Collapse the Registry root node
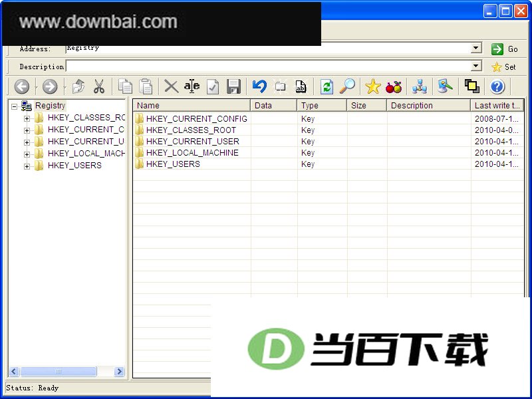532x399 pixels. (x=14, y=106)
